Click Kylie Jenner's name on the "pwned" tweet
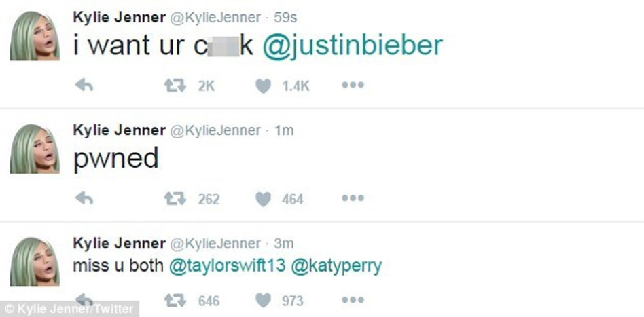 (119, 130)
